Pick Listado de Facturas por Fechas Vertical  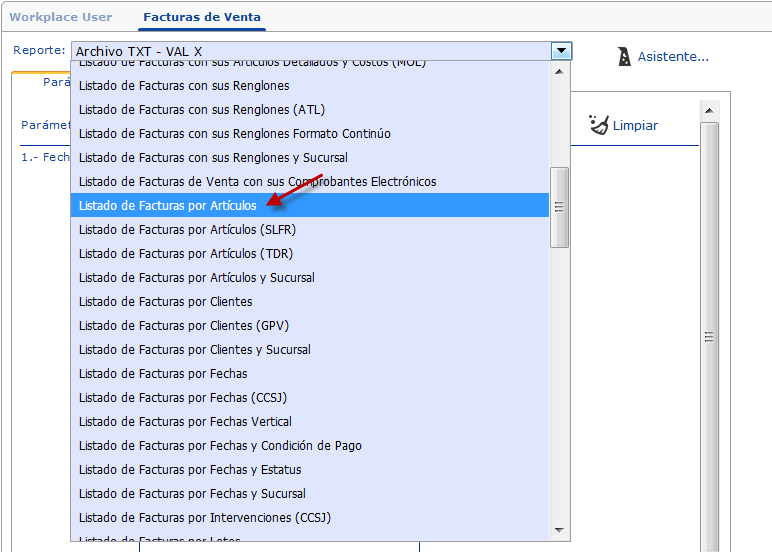[185, 421]
